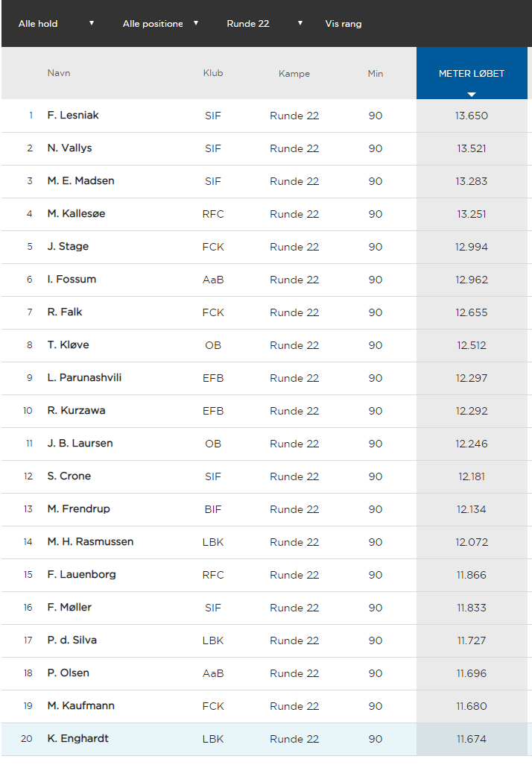This screenshot has height=765, width=532.
Task: Click the arrow beside Alle positione
Action: [195, 23]
